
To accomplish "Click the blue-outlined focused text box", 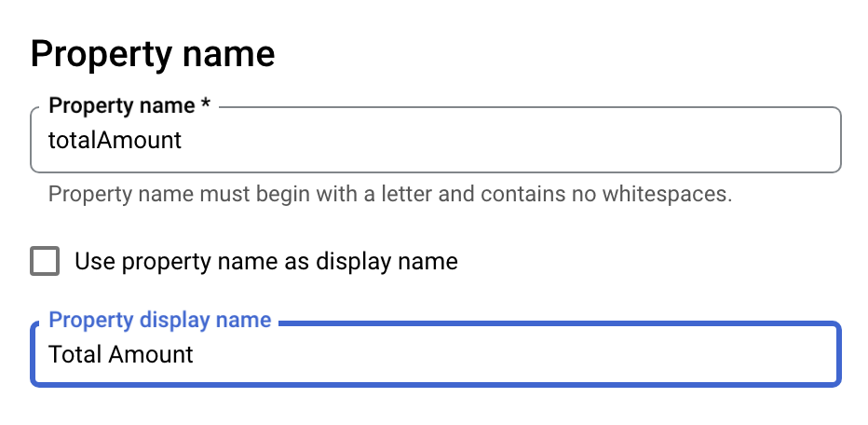I will pyautogui.click(x=435, y=354).
